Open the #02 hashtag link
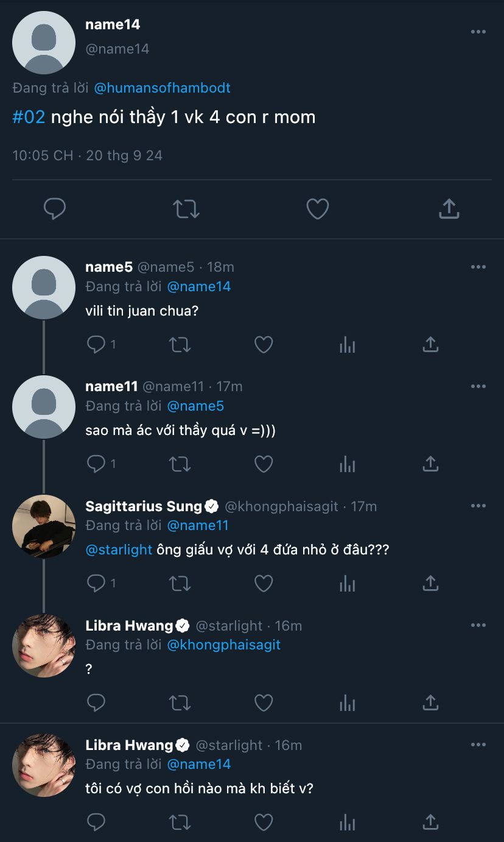 [29, 117]
